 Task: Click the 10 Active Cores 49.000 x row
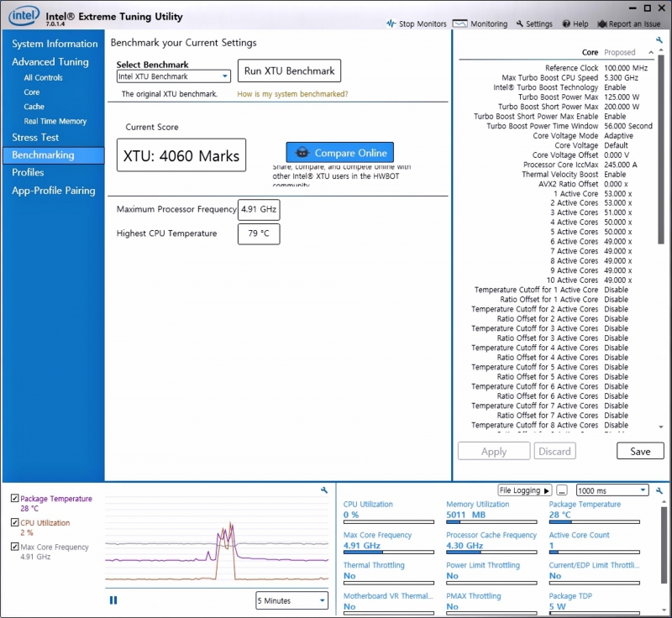coord(590,280)
